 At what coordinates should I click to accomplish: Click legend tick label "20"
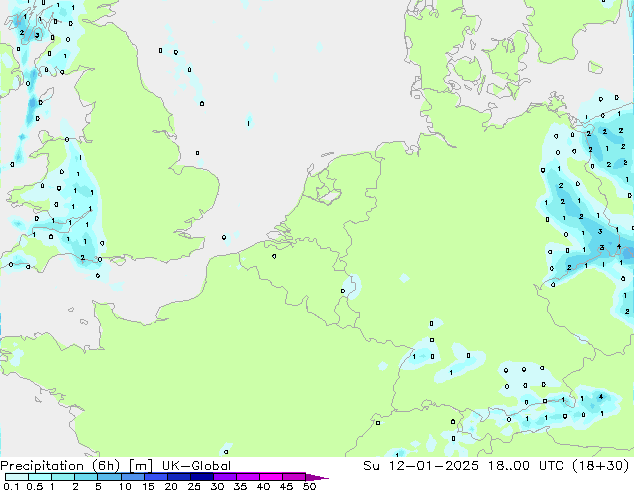(171, 486)
